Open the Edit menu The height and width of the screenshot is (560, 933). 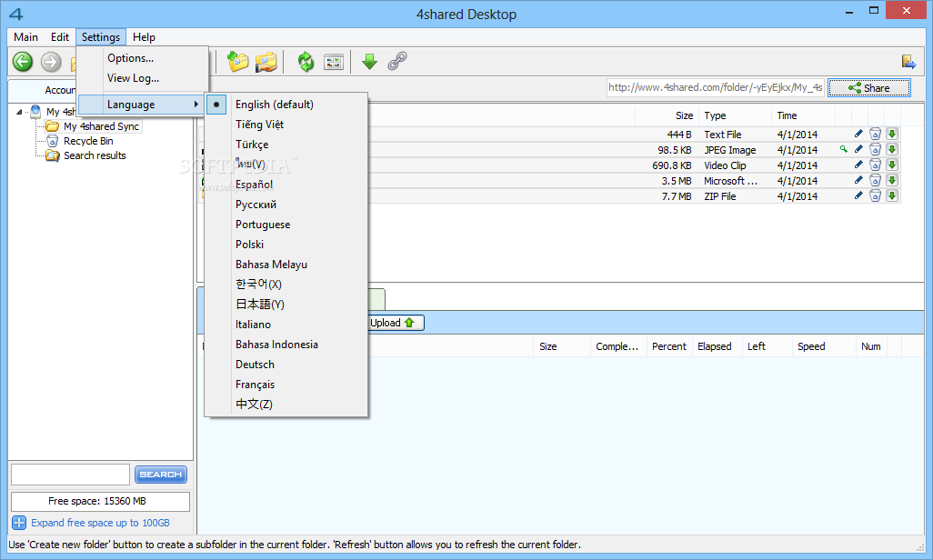(59, 37)
